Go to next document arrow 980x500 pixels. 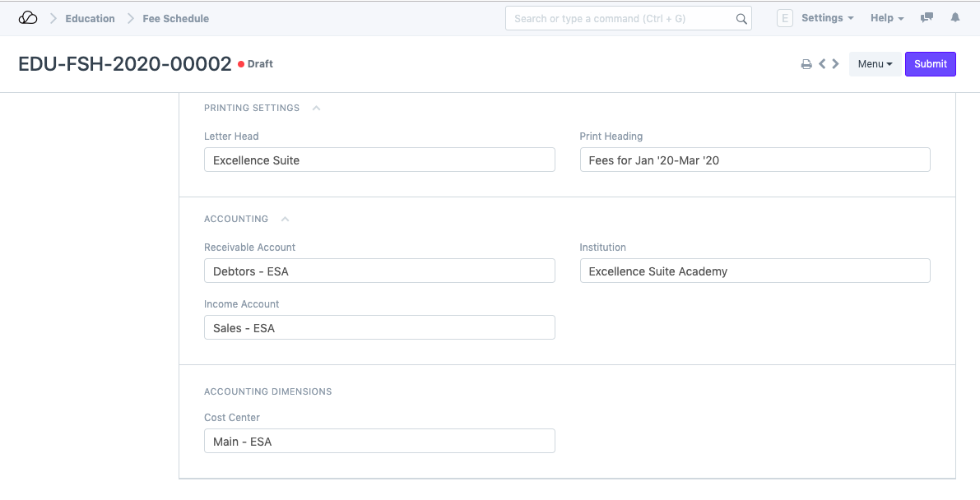836,64
